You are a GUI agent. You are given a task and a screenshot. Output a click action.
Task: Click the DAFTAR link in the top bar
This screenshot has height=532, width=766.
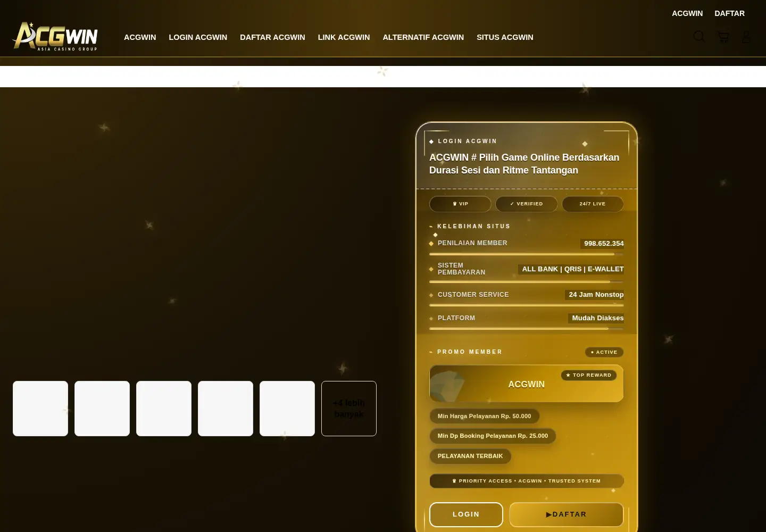[729, 13]
